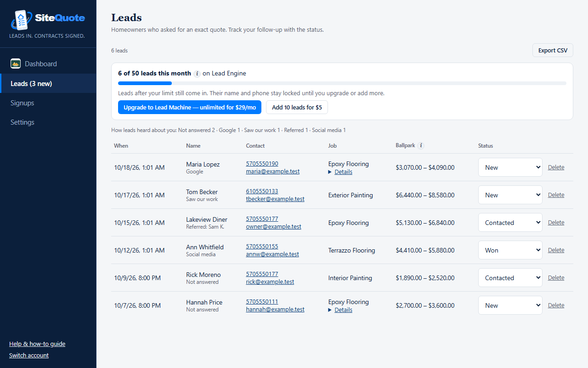Go to Signups in sidebar
Viewport: 588px width, 368px height.
tap(48, 103)
